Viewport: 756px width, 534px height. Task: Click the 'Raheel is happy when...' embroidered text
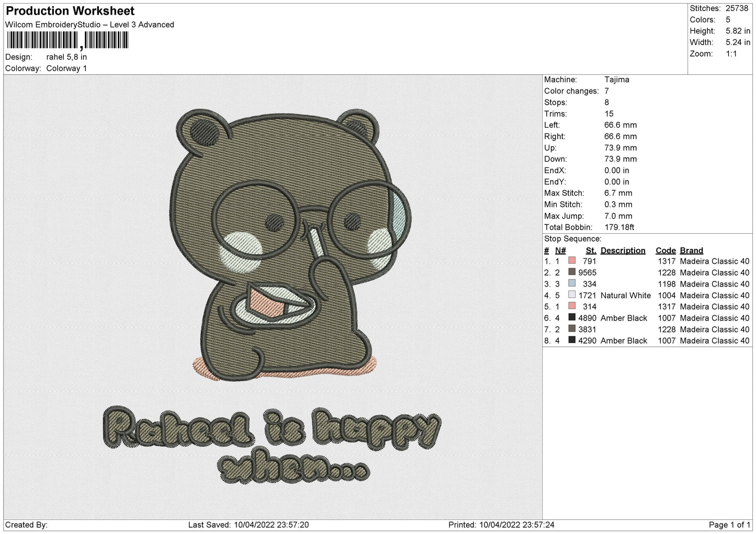tap(271, 444)
